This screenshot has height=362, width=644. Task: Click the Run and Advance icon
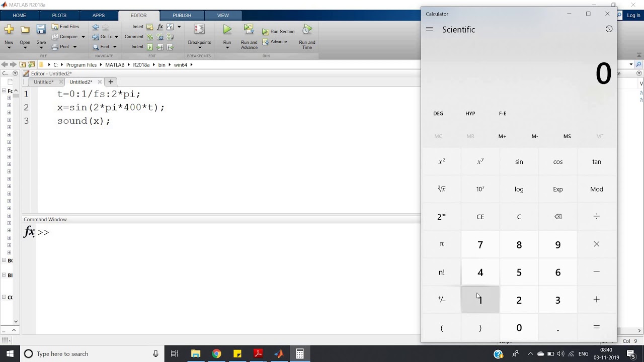pyautogui.click(x=249, y=30)
